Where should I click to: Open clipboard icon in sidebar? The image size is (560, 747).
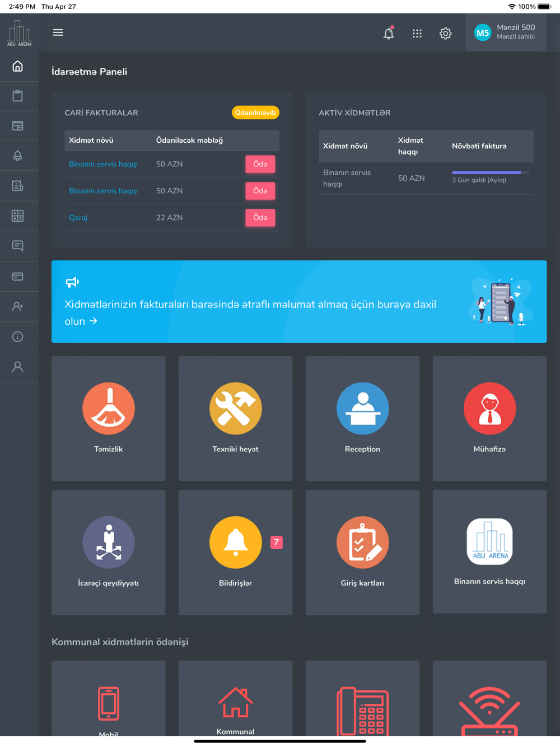point(18,96)
